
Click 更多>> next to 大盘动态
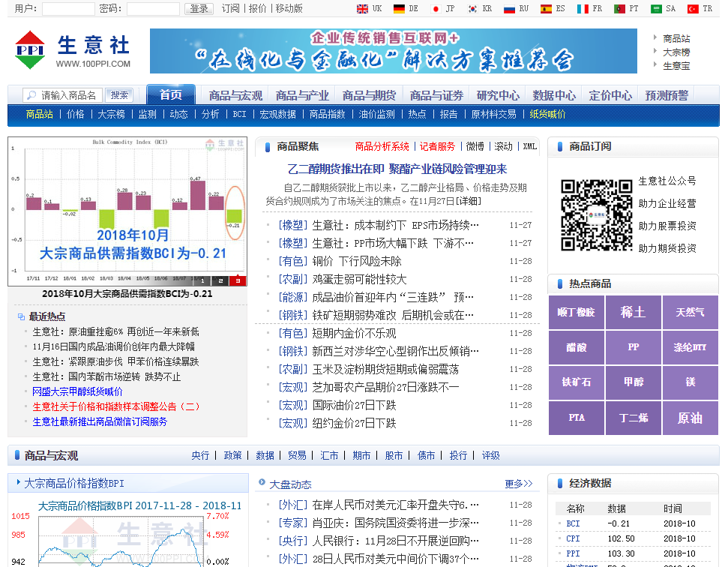point(519,484)
